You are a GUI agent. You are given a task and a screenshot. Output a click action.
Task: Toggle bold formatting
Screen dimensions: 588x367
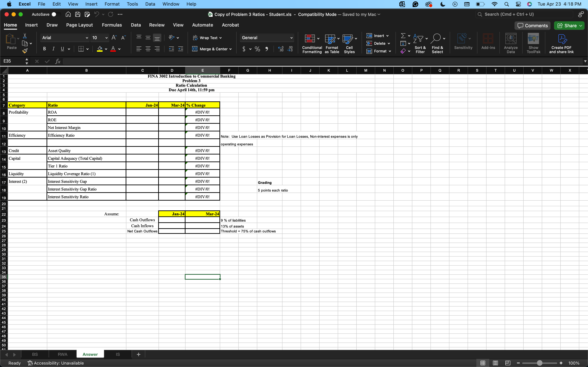(44, 49)
